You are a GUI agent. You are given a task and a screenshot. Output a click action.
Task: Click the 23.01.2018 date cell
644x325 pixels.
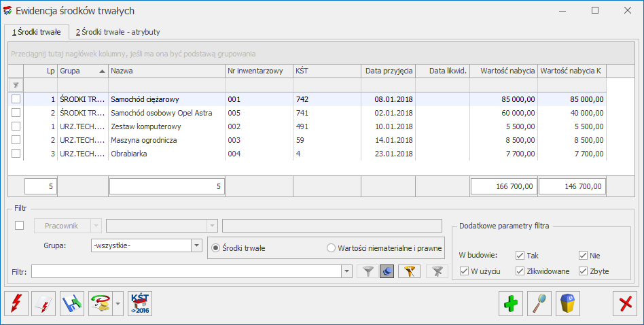(x=388, y=153)
